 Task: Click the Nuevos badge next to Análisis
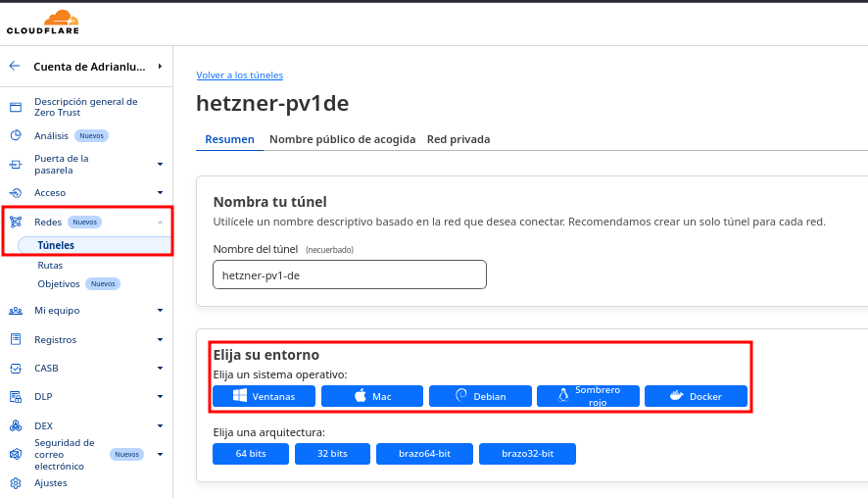(91, 135)
